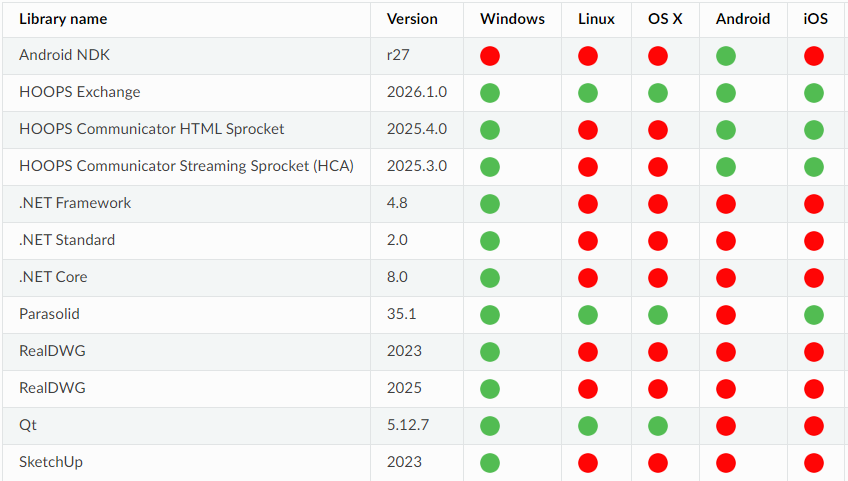
Task: Click red iOS dot for .NET Framework
Action: point(814,204)
